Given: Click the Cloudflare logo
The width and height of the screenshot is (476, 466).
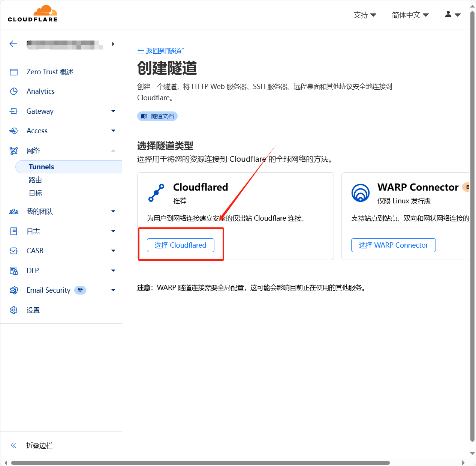Looking at the screenshot, I should coord(33,14).
